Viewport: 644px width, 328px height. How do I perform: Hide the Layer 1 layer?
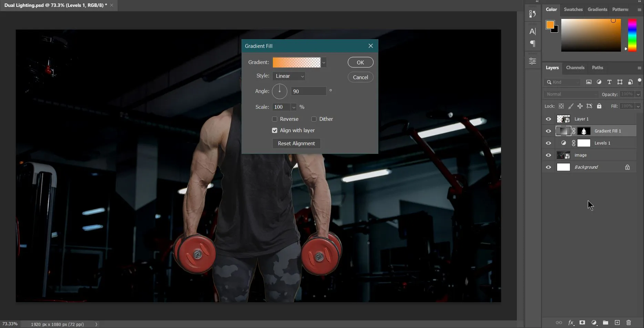coord(548,119)
